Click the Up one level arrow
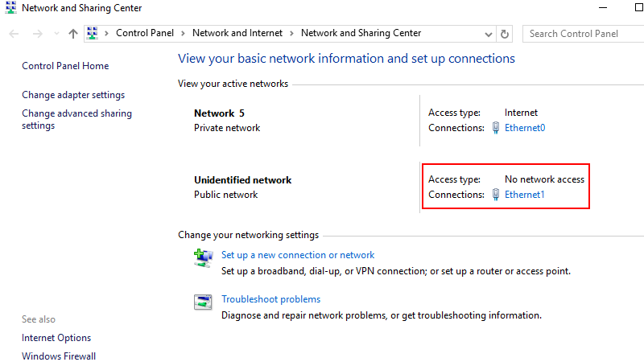Viewport: 644px width, 362px height. click(x=73, y=34)
